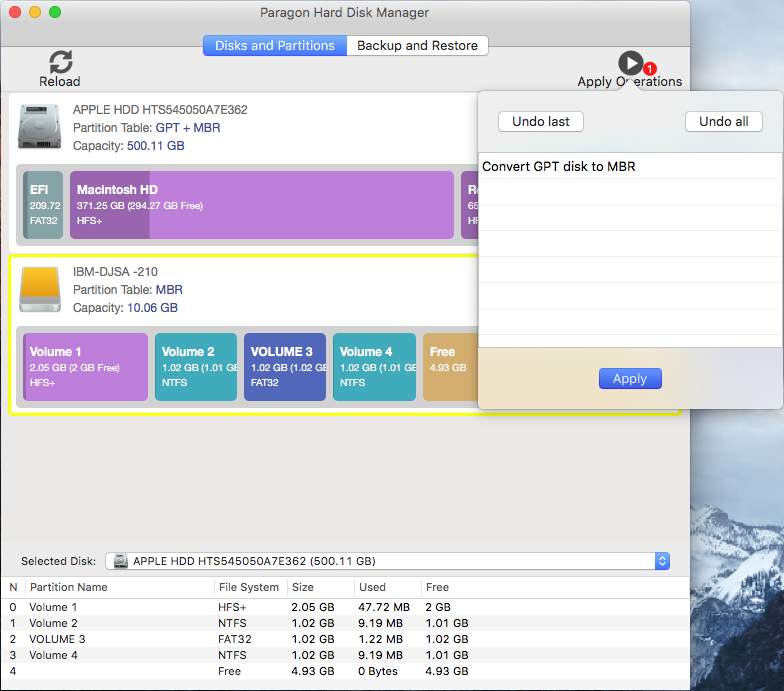Click the Reload arrows icon

click(60, 62)
